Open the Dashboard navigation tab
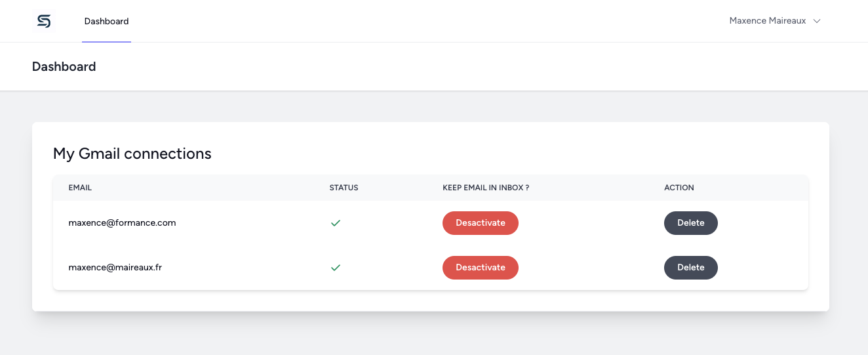The image size is (868, 355). click(106, 21)
